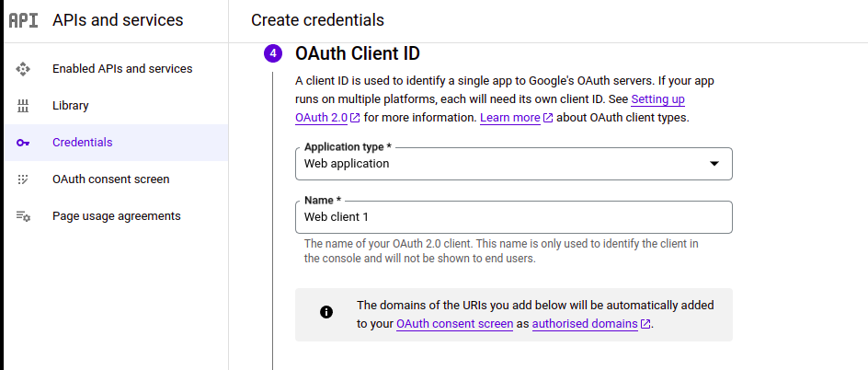Click the Learn more link
Image resolution: width=868 pixels, height=370 pixels.
pyautogui.click(x=510, y=118)
